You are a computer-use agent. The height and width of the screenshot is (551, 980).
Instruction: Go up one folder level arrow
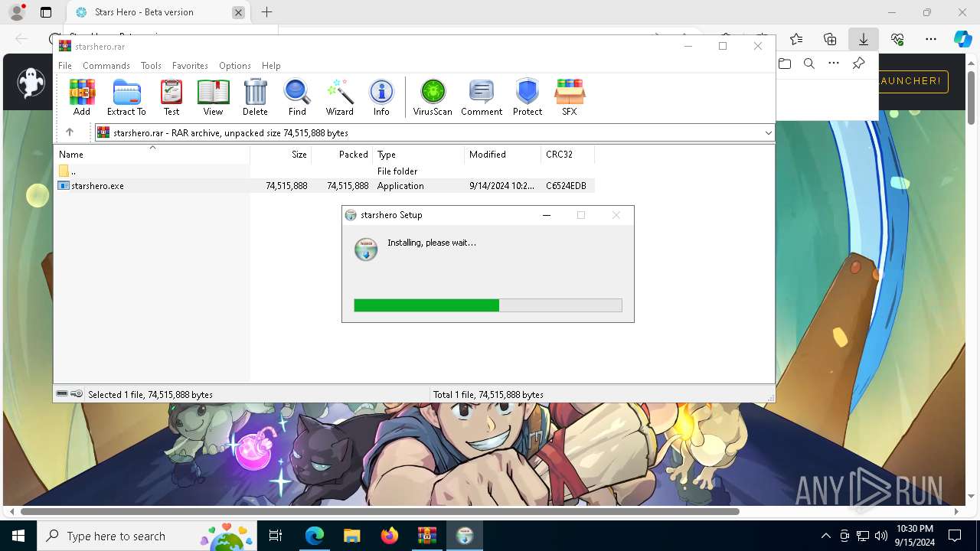coord(70,132)
